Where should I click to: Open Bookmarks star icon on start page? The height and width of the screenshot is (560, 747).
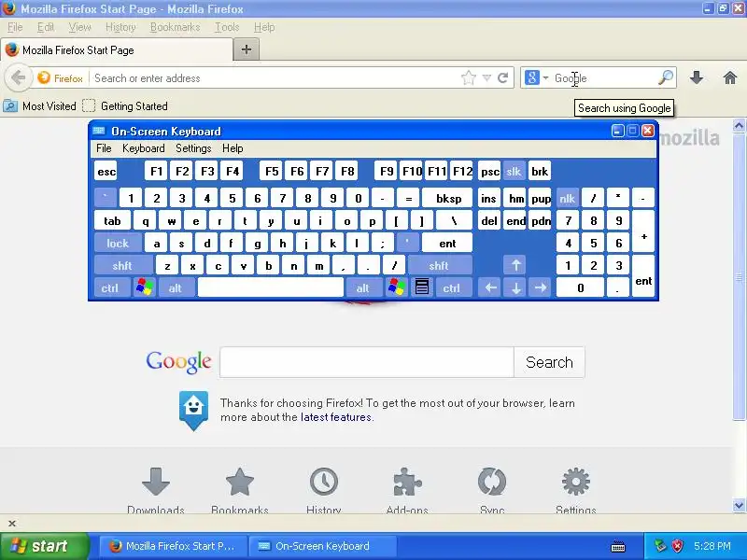240,483
